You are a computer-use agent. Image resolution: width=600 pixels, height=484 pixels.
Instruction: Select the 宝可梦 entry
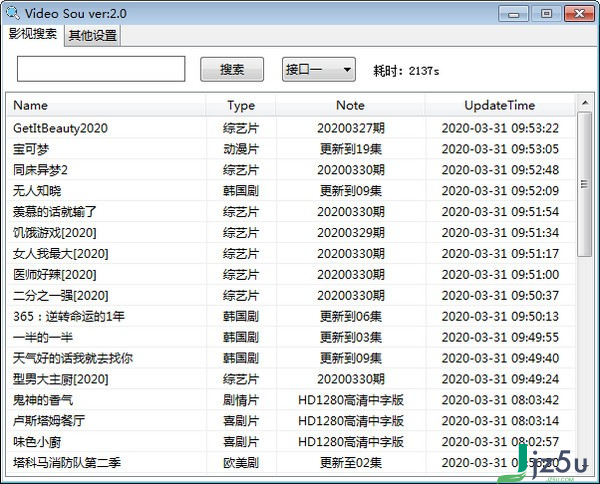coord(291,149)
